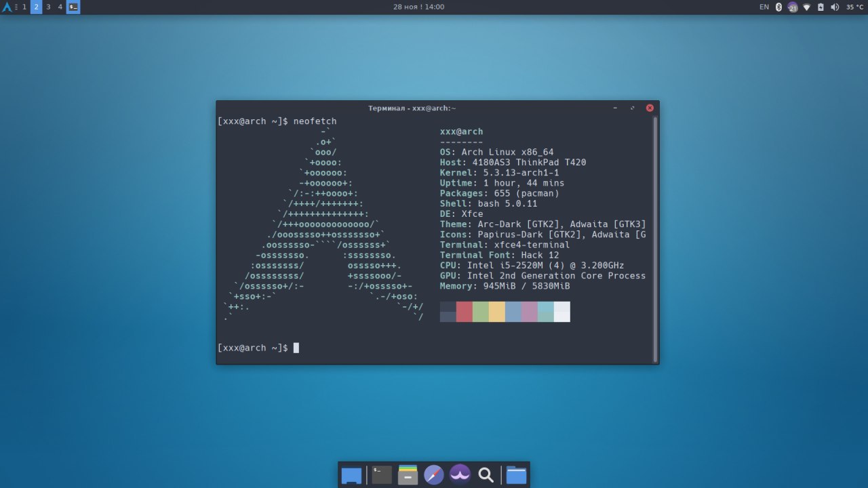Click the magenta neofetch color block
The height and width of the screenshot is (488, 868).
pyautogui.click(x=530, y=312)
